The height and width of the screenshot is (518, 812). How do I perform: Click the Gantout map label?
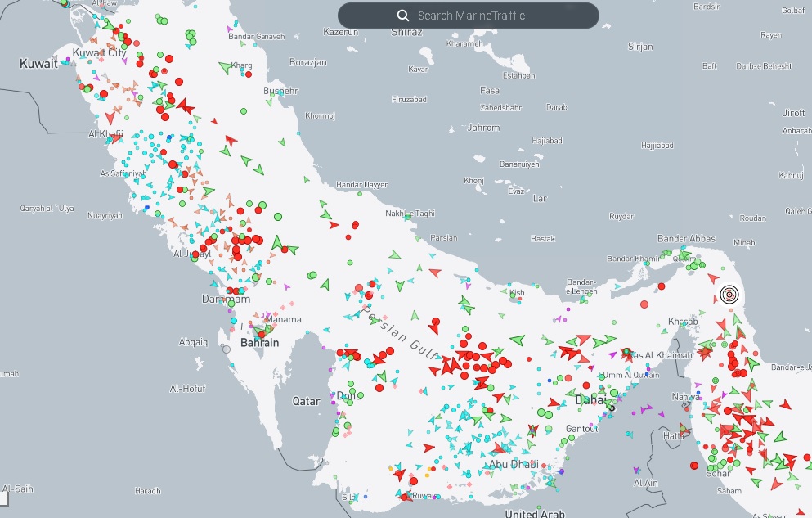click(x=581, y=428)
